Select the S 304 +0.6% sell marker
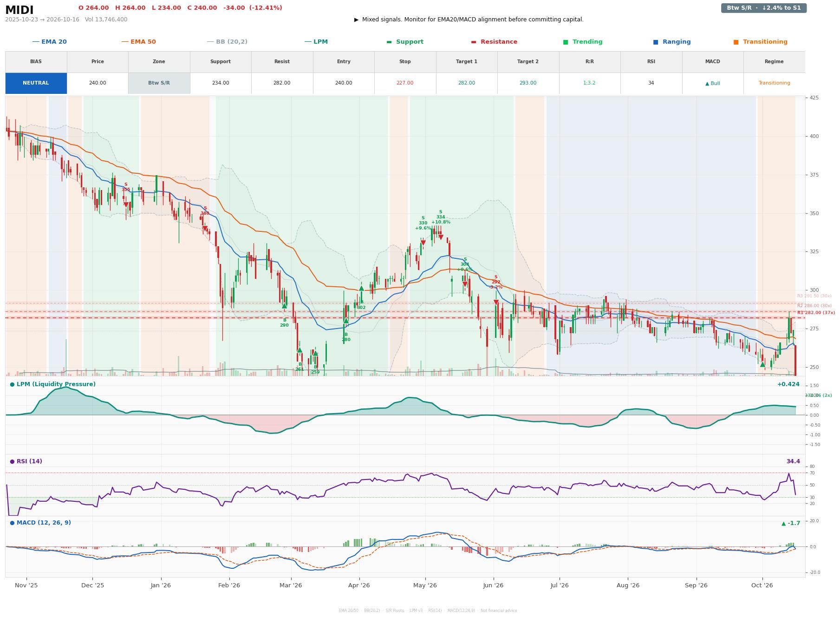 pos(465,284)
